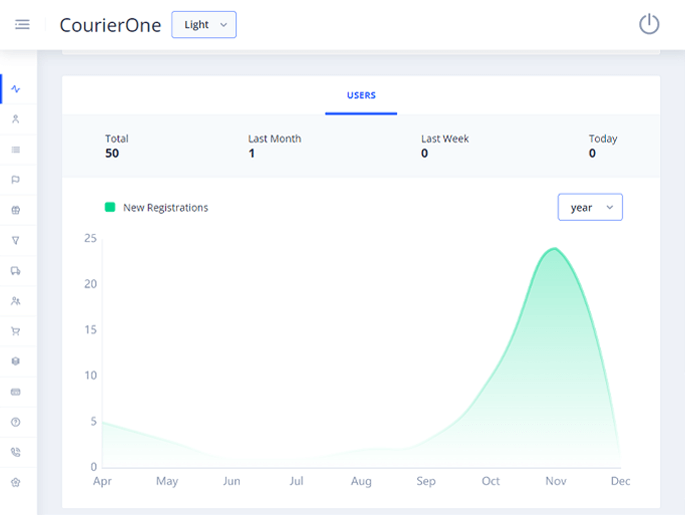Switch to the USERS tab
Image resolution: width=685 pixels, height=515 pixels.
coord(361,95)
